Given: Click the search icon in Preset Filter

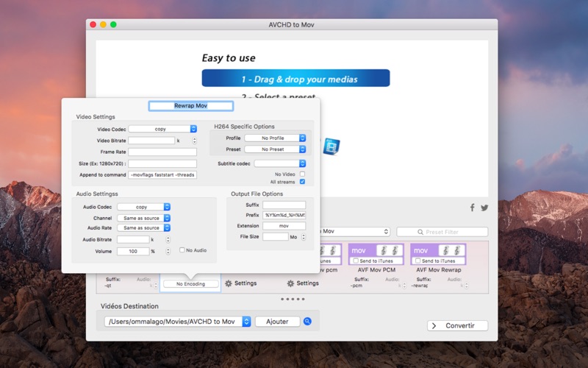Looking at the screenshot, I should pos(420,232).
